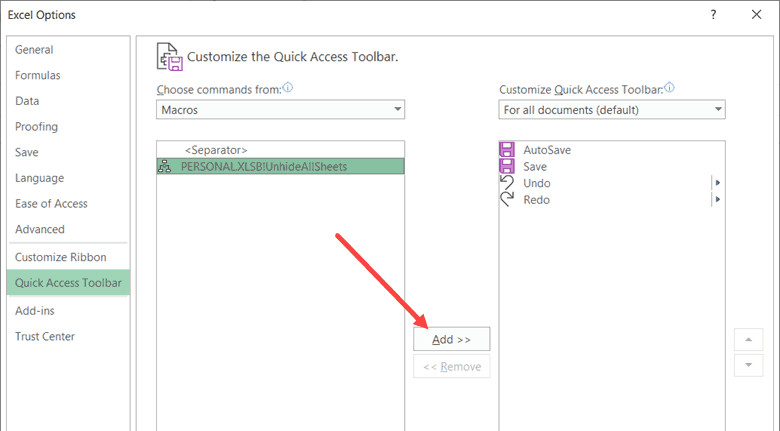Screen dimensions: 780x431
Task: Open the Choose commands from Macros dropdown
Action: pos(280,109)
